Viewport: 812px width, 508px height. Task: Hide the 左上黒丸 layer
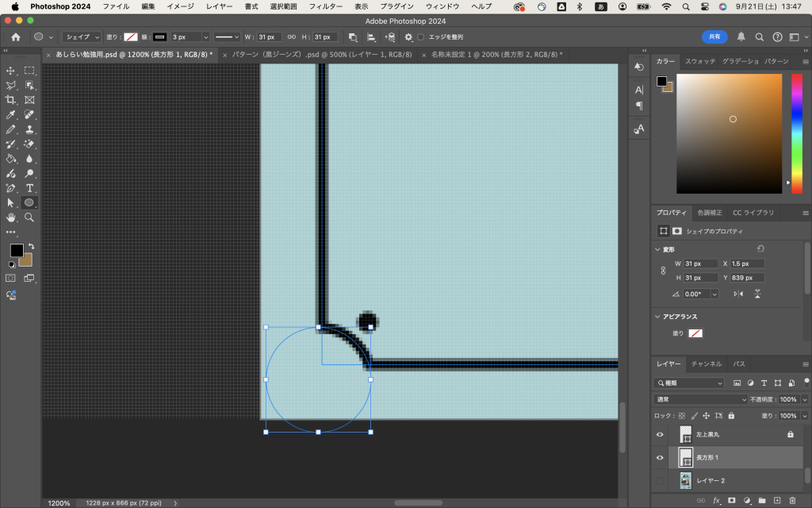click(x=660, y=434)
